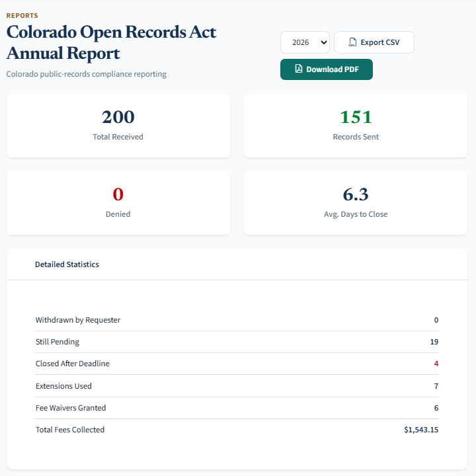Click the Detailed Statistics heading
This screenshot has width=476, height=476.
pyautogui.click(x=67, y=264)
